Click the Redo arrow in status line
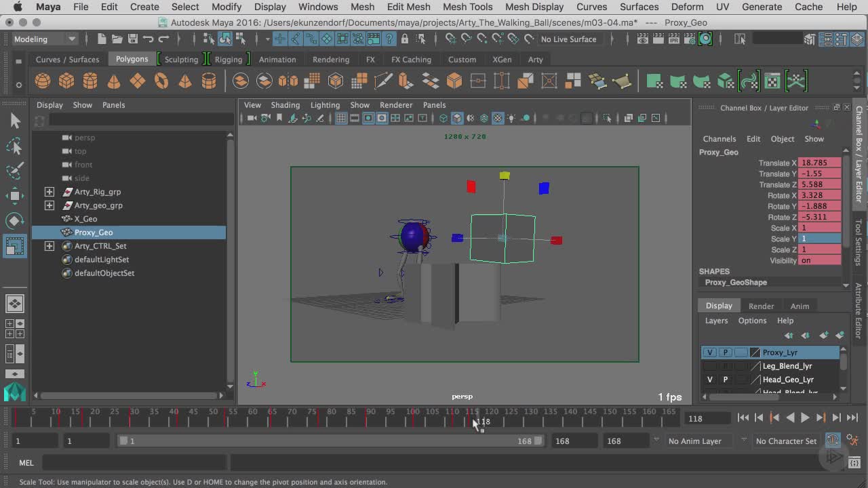The width and height of the screenshot is (868, 488). click(x=163, y=39)
